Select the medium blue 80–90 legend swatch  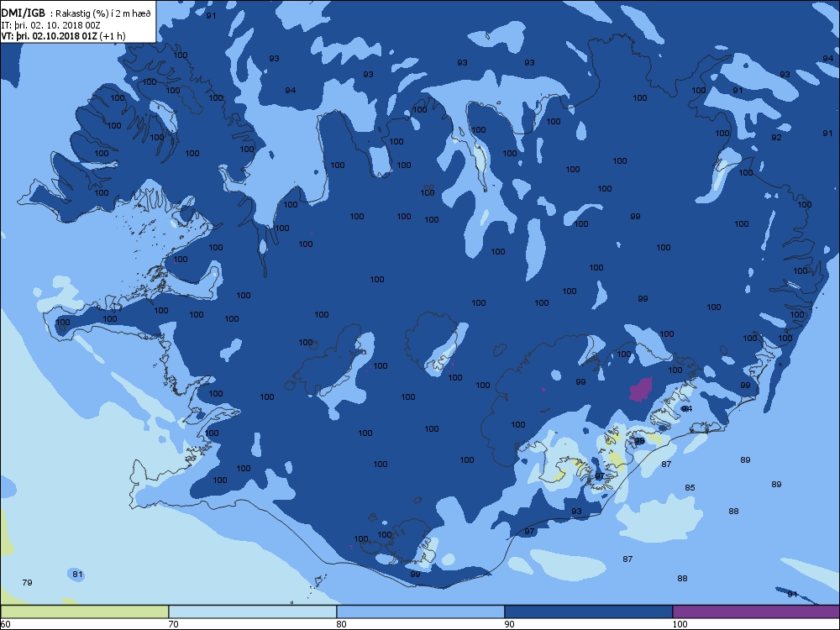[x=421, y=612]
